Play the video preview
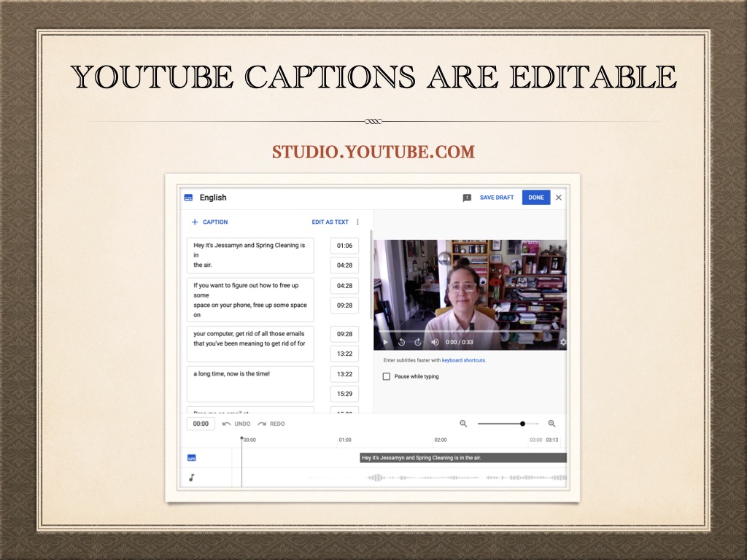 tap(385, 342)
